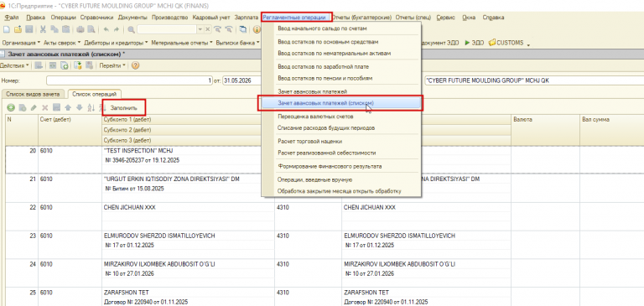Viewport: 644px width, 306px height.
Task: Expand the Акты сверок dropdown
Action: 62,42
